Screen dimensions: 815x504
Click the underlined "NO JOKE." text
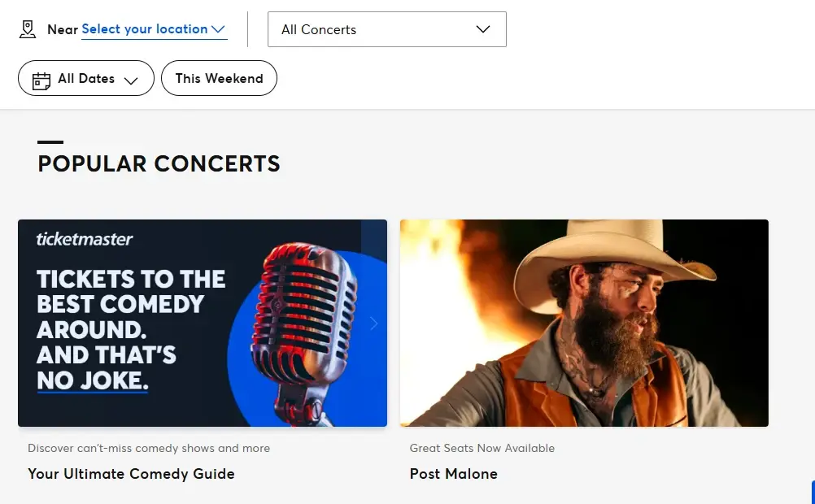tap(93, 380)
